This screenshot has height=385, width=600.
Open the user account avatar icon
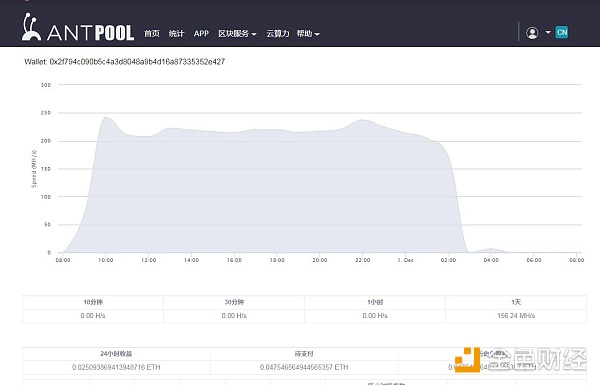532,33
